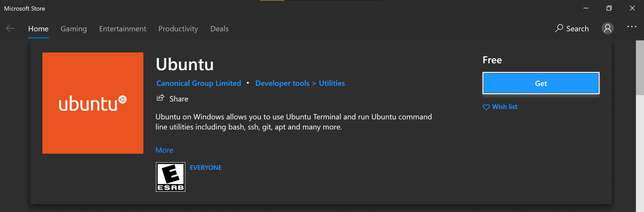Switch to the Home tab
The height and width of the screenshot is (212, 644).
pos(38,29)
